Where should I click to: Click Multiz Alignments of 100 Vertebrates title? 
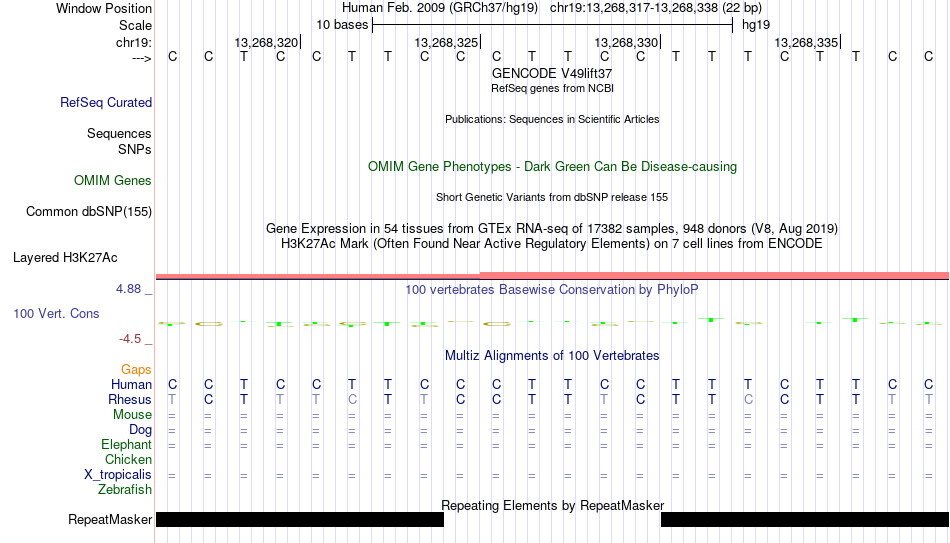(552, 356)
